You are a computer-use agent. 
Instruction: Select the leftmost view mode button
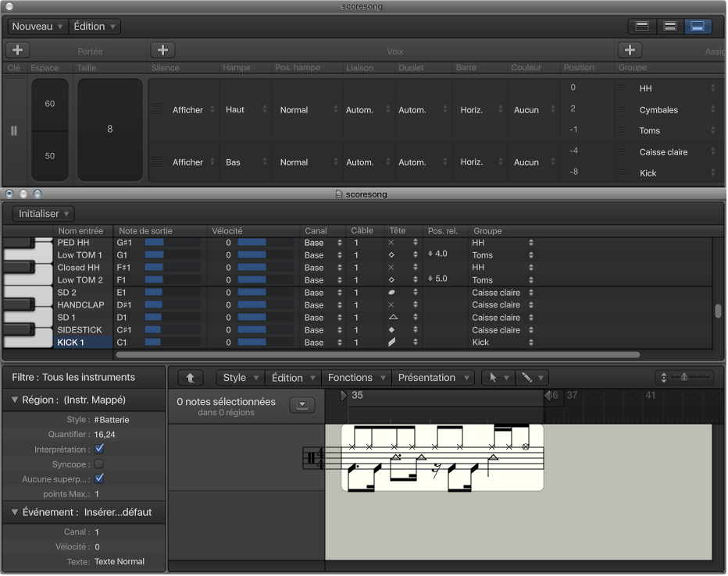(x=642, y=27)
